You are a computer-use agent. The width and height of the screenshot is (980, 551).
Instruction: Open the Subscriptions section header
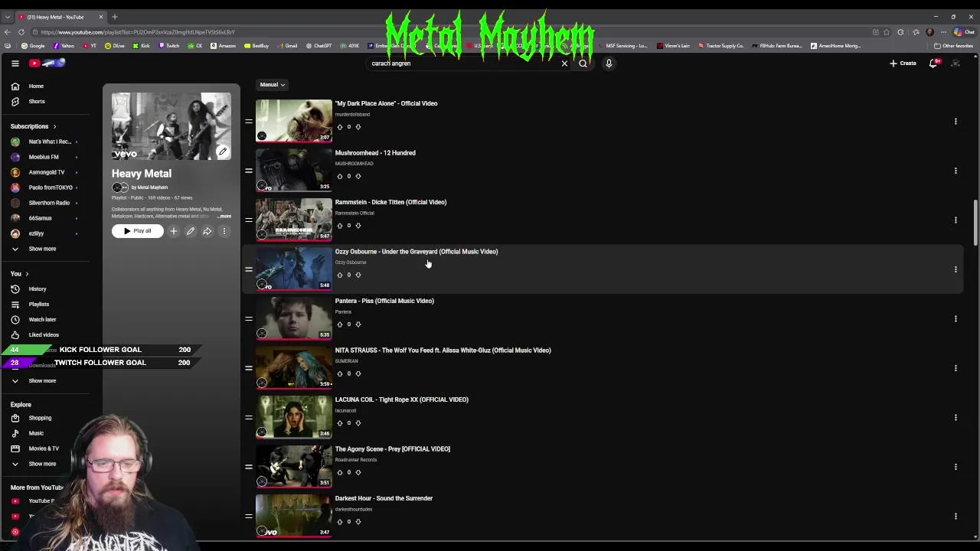coord(34,126)
